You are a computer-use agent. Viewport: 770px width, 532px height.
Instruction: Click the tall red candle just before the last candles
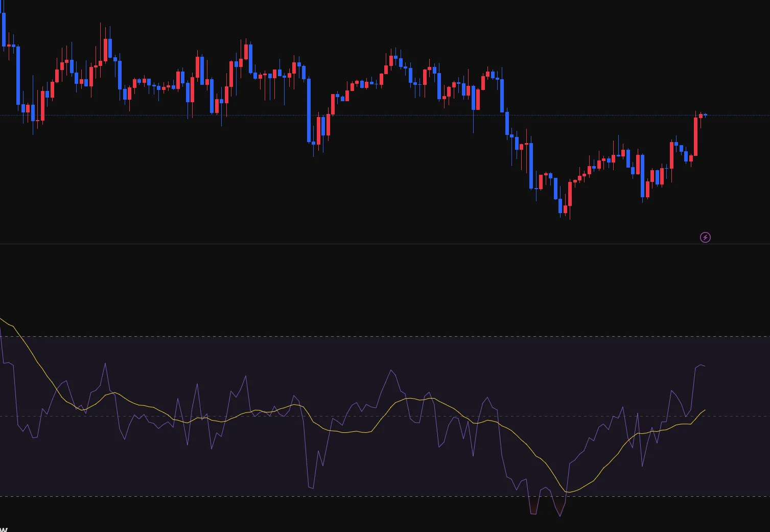pyautogui.click(x=695, y=136)
